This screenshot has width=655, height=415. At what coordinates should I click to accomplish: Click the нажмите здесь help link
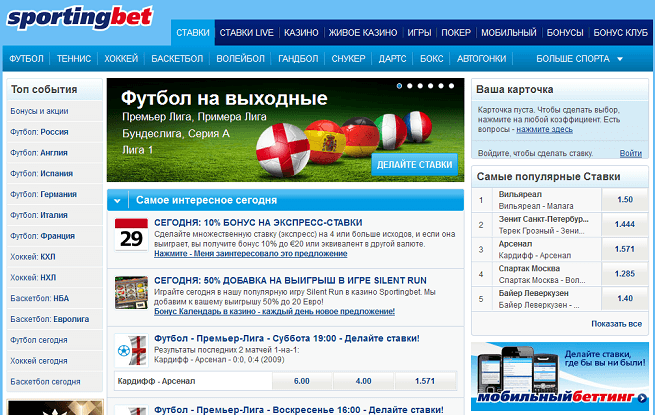coord(544,130)
